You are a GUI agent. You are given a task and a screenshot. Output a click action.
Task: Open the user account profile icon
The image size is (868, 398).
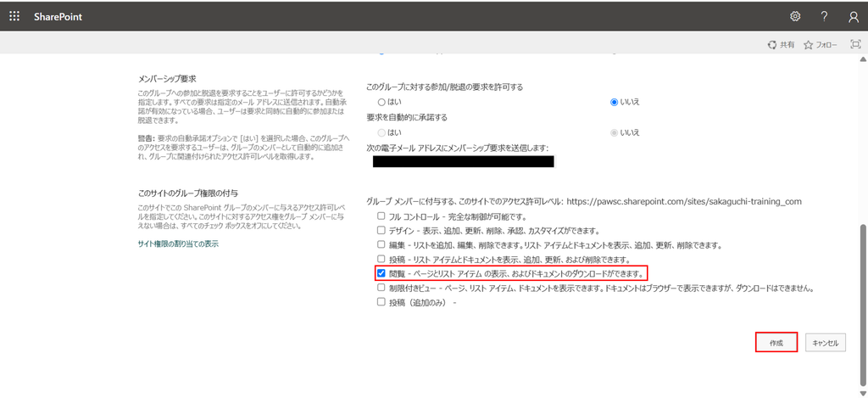click(x=853, y=17)
